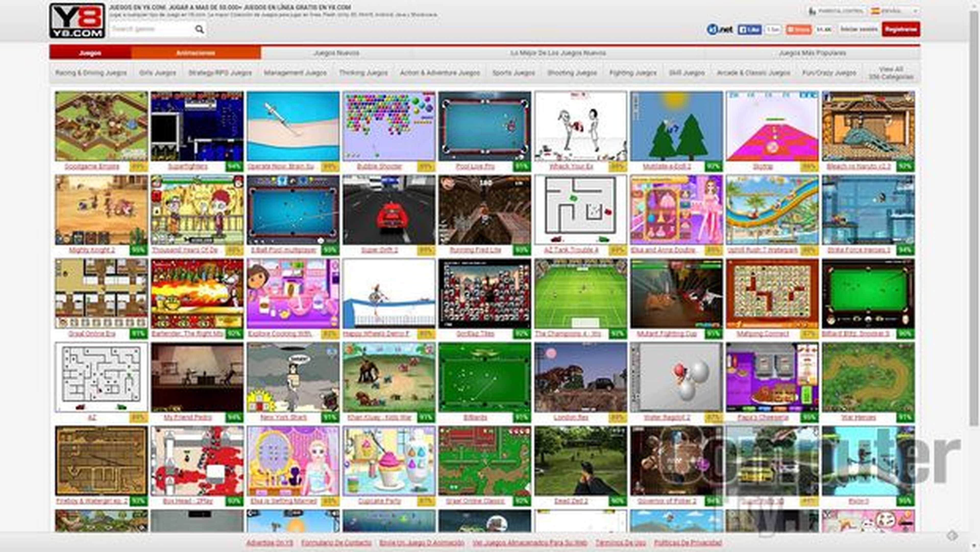Open the Superfighters game thumbnail
The image size is (980, 552).
pos(197,126)
